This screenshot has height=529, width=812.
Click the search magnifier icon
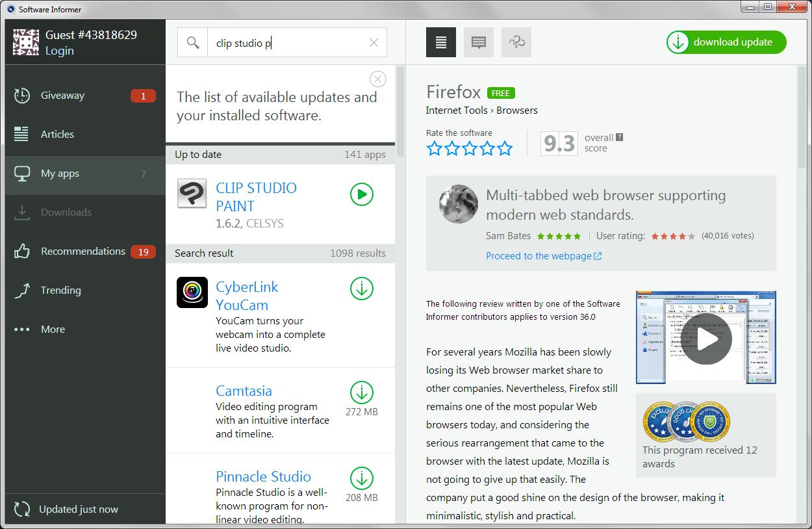click(193, 42)
